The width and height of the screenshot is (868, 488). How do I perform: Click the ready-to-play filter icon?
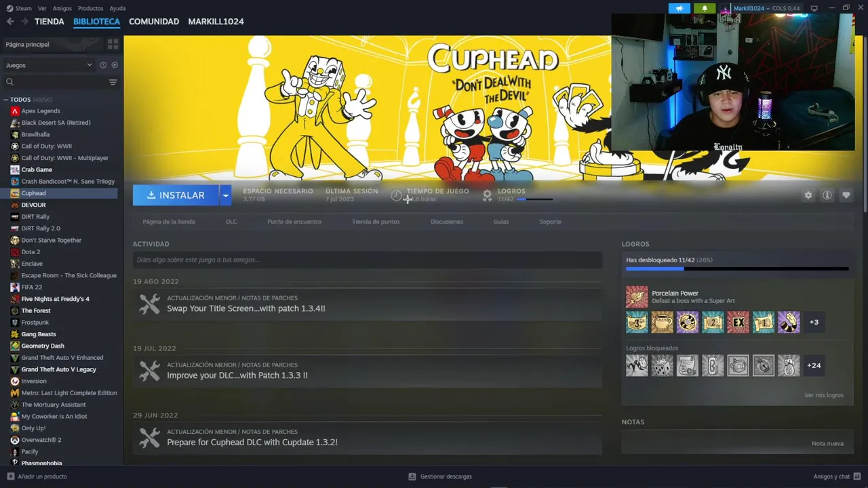coord(115,65)
